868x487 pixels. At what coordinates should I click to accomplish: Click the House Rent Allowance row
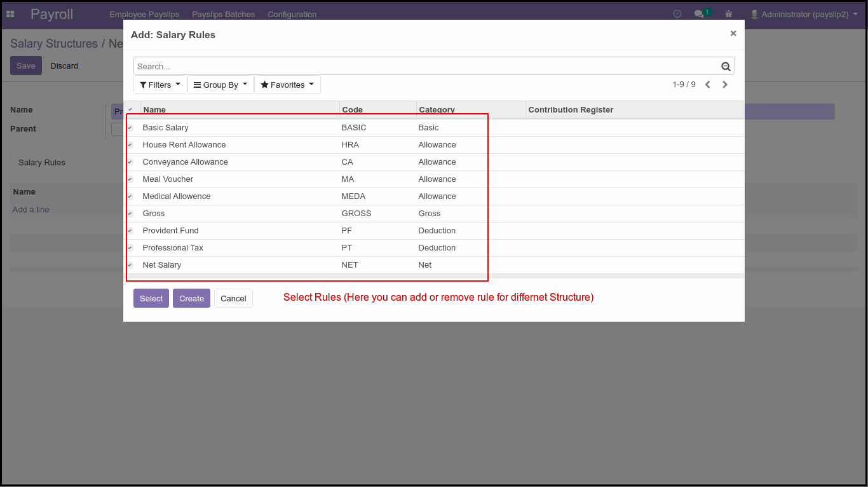(433, 145)
